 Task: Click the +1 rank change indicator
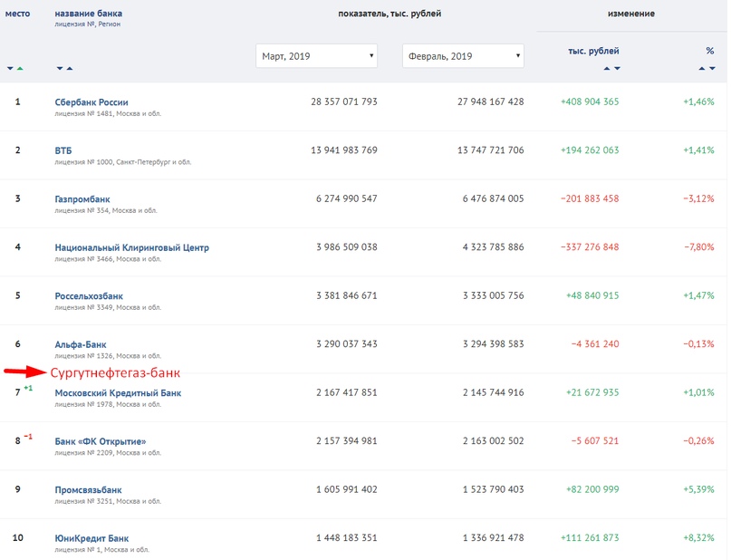tap(28, 388)
